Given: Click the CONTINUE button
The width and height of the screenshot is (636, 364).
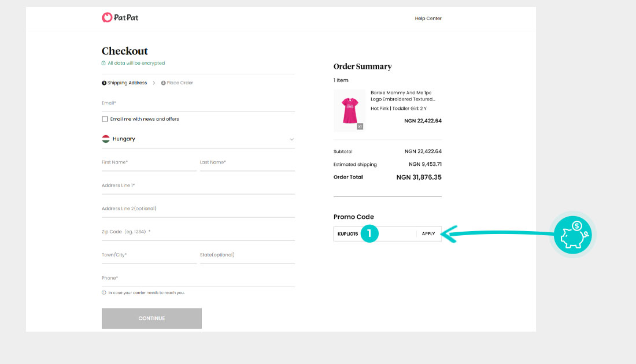Looking at the screenshot, I should pyautogui.click(x=151, y=318).
